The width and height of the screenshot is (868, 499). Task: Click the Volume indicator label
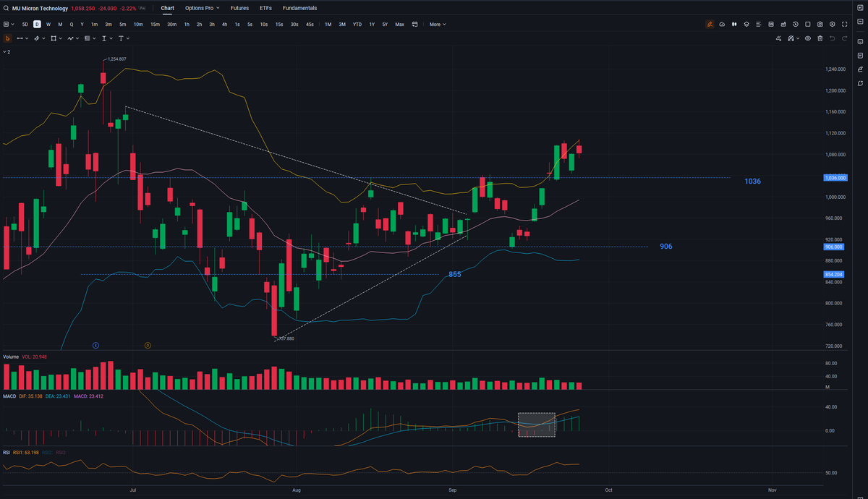click(x=11, y=357)
